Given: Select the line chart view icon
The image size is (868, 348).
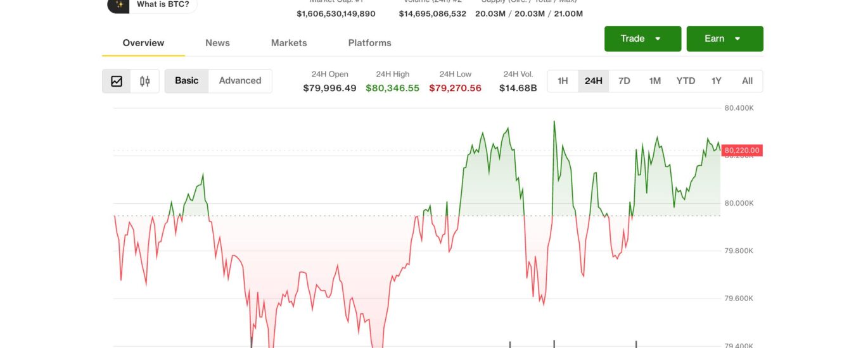Looking at the screenshot, I should tap(117, 81).
